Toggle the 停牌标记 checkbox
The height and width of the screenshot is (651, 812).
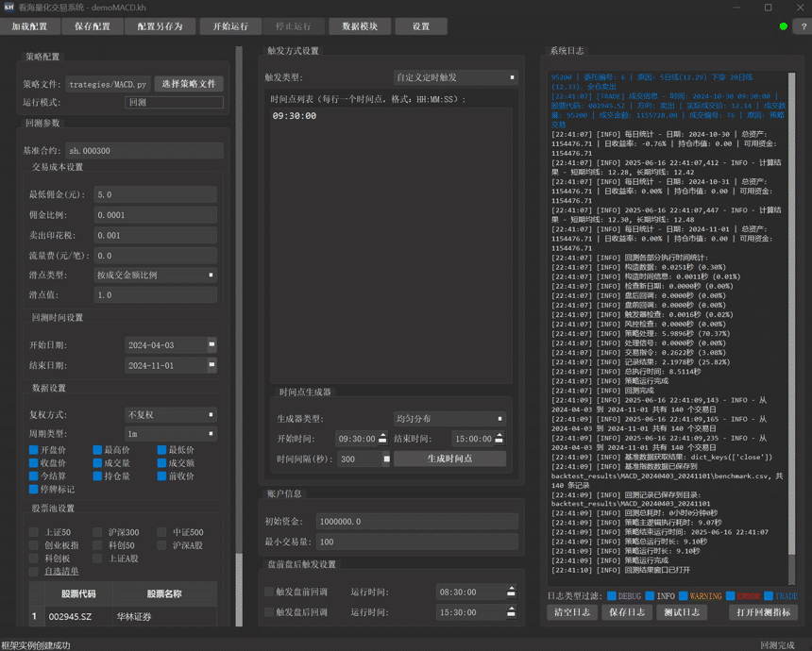coord(34,489)
